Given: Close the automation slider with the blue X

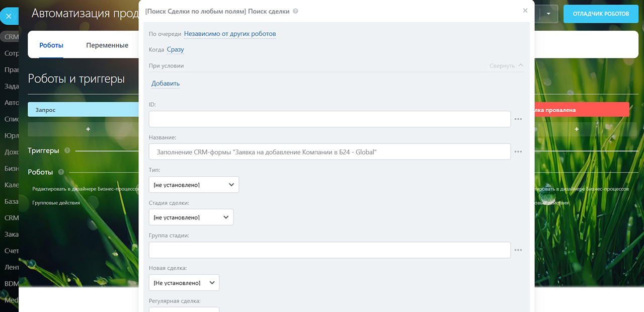Looking at the screenshot, I should click(9, 16).
